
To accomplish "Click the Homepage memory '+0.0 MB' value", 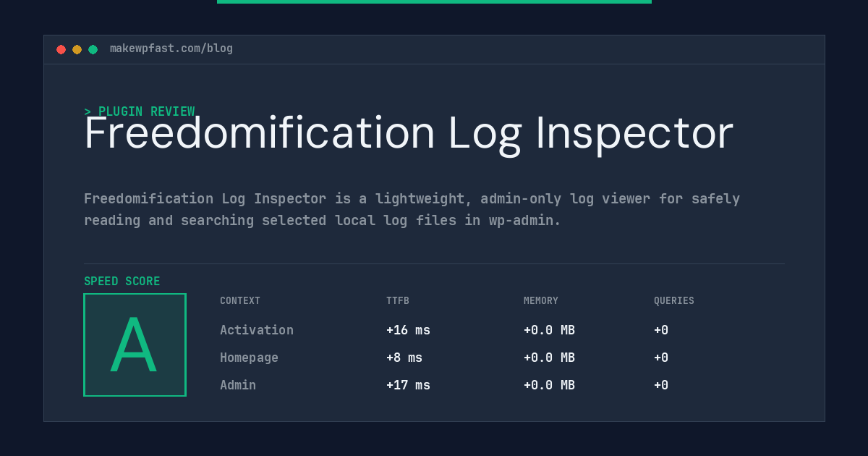I will (549, 358).
